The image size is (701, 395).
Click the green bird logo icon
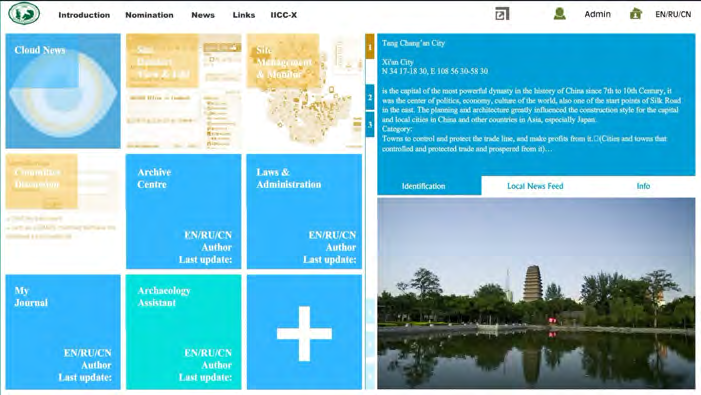[x=24, y=14]
